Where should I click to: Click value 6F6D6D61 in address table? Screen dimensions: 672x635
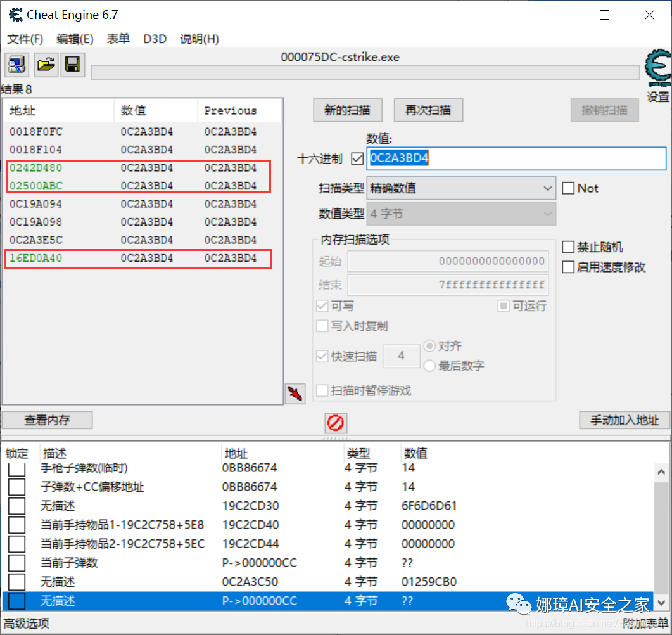tap(429, 506)
